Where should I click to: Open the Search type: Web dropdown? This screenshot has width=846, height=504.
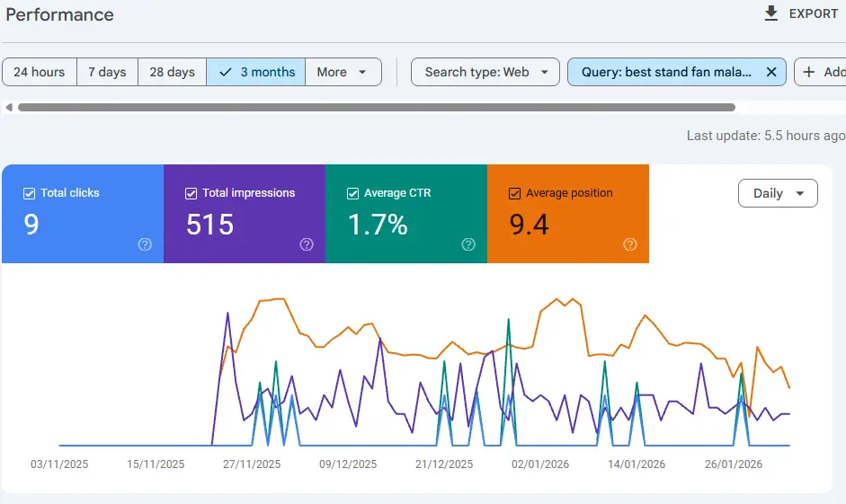click(485, 72)
